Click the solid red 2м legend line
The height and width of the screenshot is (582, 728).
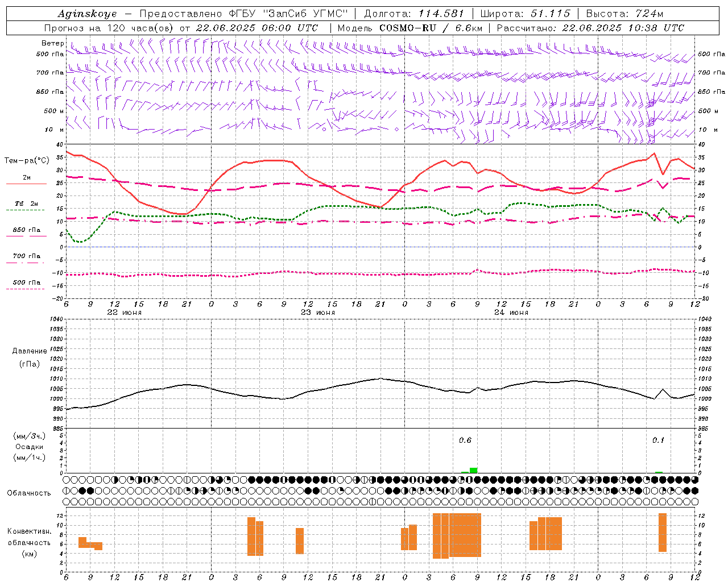point(26,184)
